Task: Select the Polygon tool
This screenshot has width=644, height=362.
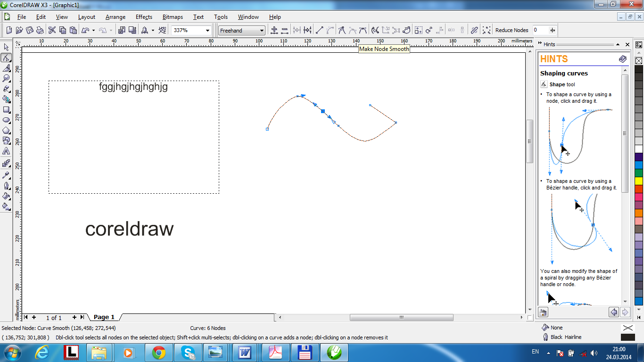Action: click(6, 130)
